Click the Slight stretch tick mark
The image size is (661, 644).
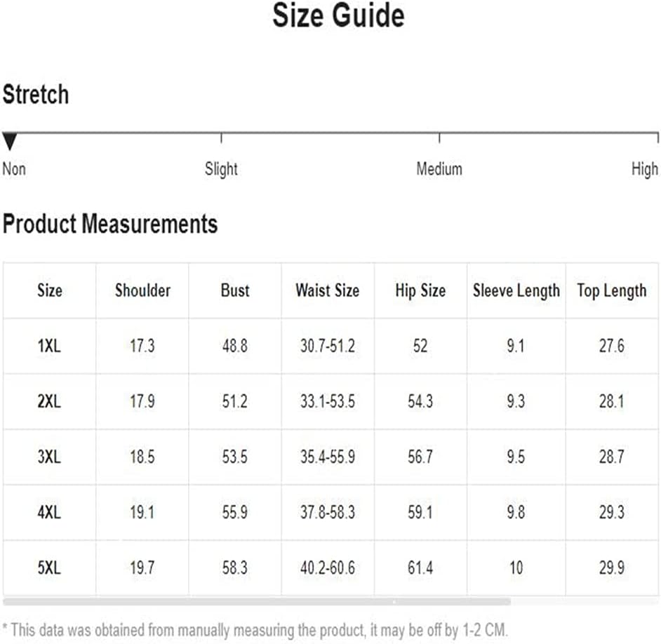pos(221,138)
